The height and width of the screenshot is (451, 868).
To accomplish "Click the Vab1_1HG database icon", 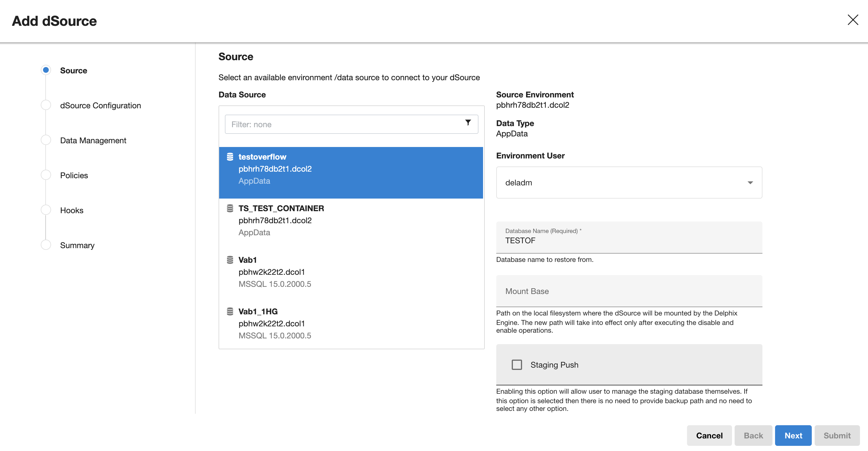I will (230, 311).
